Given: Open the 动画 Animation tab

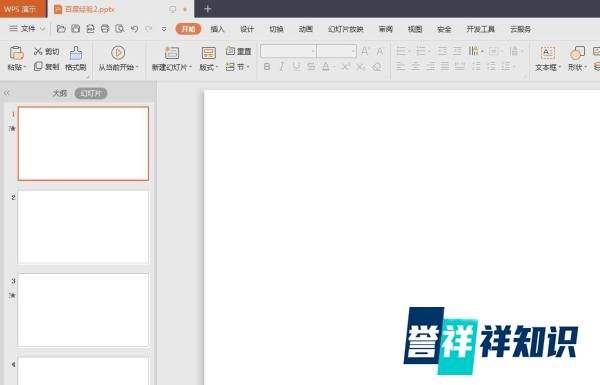Looking at the screenshot, I should pyautogui.click(x=306, y=29).
